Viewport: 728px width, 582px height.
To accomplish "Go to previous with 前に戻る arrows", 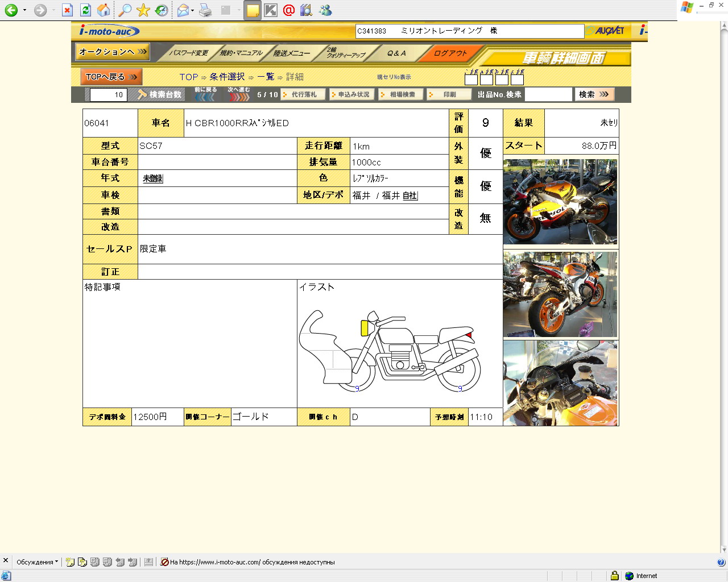I will [205, 94].
